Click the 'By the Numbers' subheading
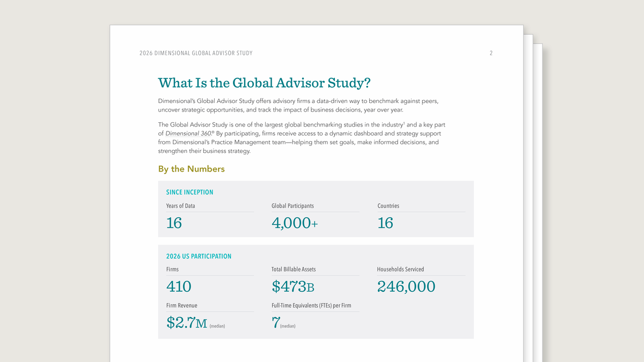 coord(192,169)
